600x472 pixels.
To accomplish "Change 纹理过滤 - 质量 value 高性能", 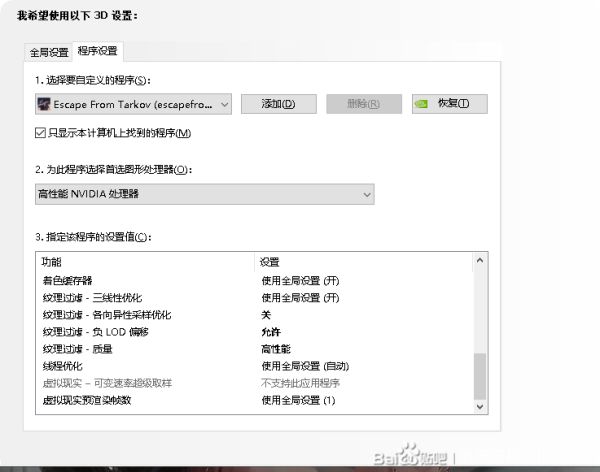I will (276, 349).
